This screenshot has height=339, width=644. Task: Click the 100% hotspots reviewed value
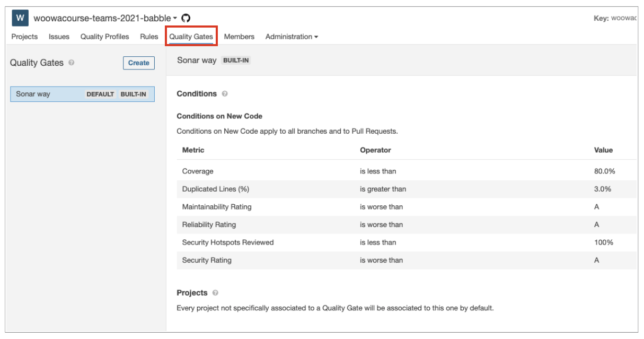coord(604,242)
